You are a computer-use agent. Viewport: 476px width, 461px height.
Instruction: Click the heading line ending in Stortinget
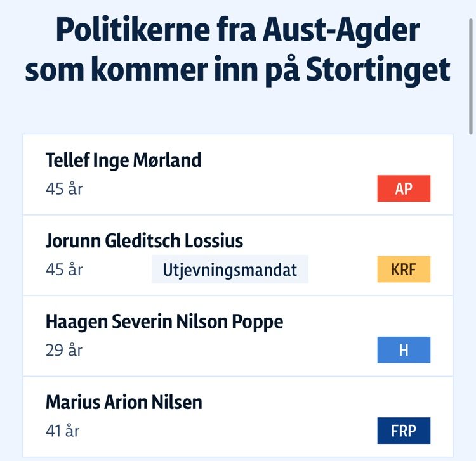click(x=237, y=70)
